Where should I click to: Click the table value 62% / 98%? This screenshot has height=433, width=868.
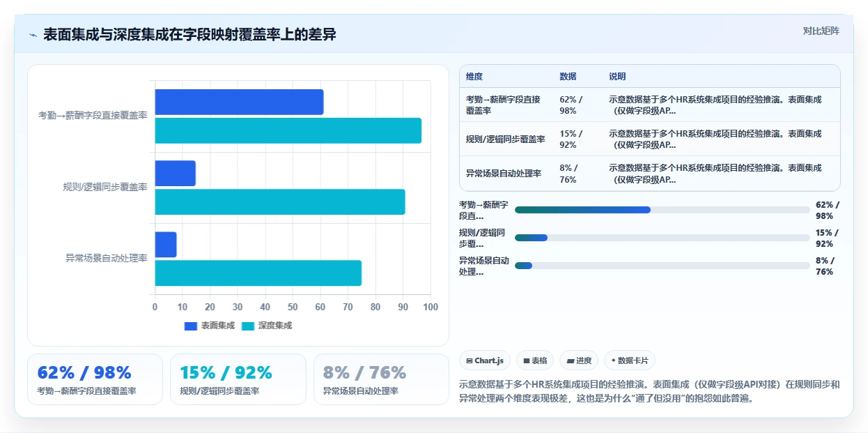point(572,105)
